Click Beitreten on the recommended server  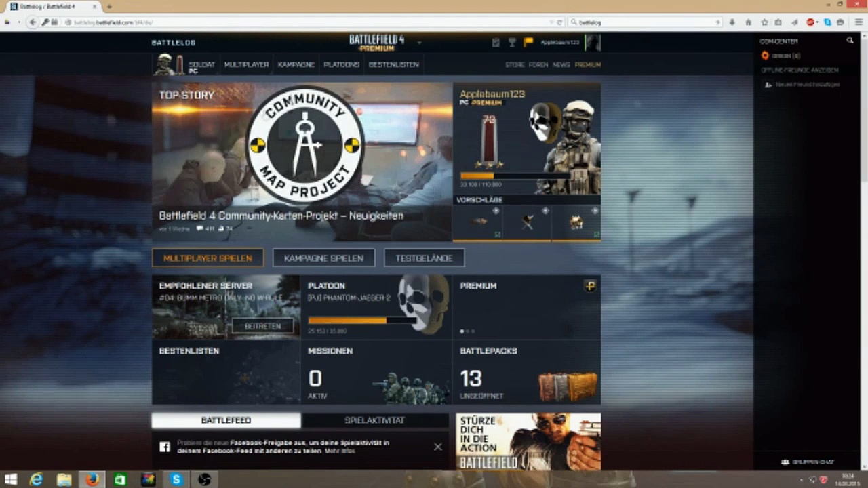tap(262, 326)
